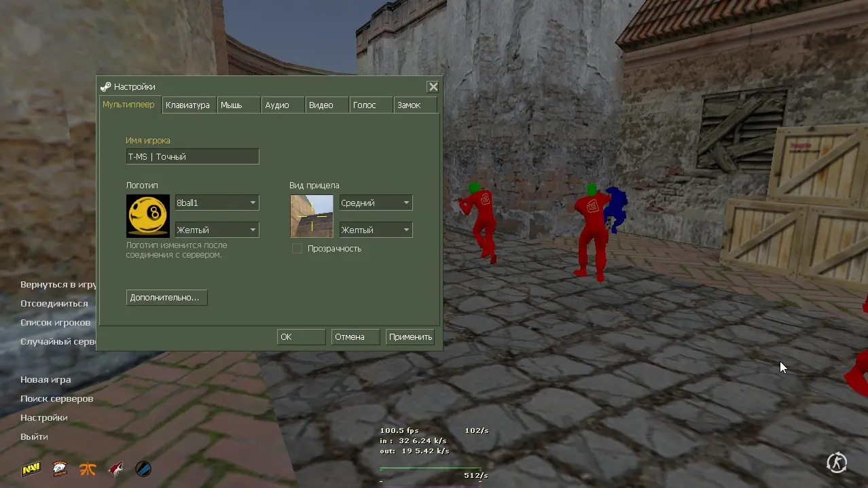Screen dimensions: 868x488
Task: Click the red coyote team logo icon
Action: (x=115, y=469)
